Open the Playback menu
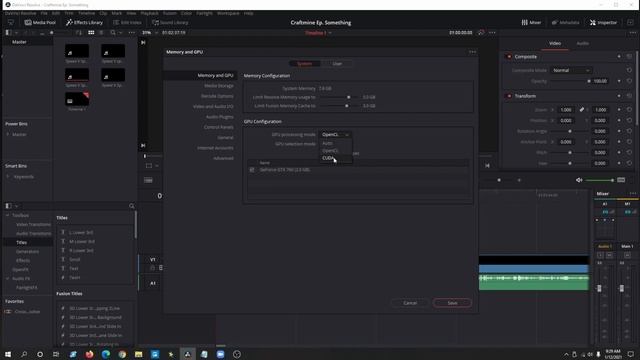 click(149, 13)
